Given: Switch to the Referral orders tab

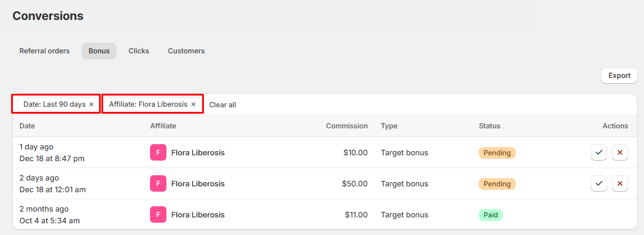Looking at the screenshot, I should (x=45, y=51).
